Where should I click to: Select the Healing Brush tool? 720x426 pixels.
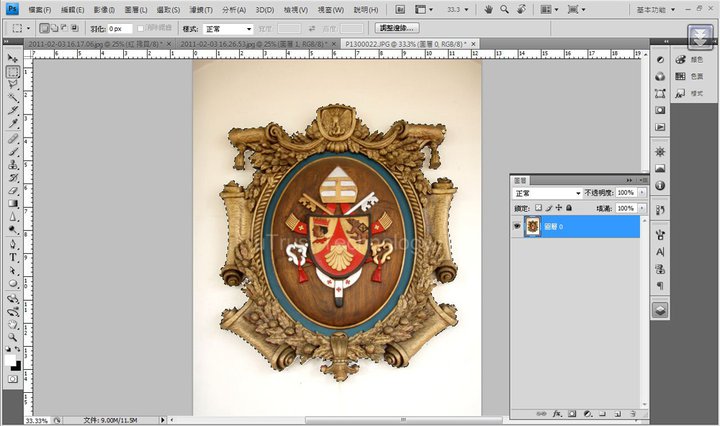pos(12,138)
